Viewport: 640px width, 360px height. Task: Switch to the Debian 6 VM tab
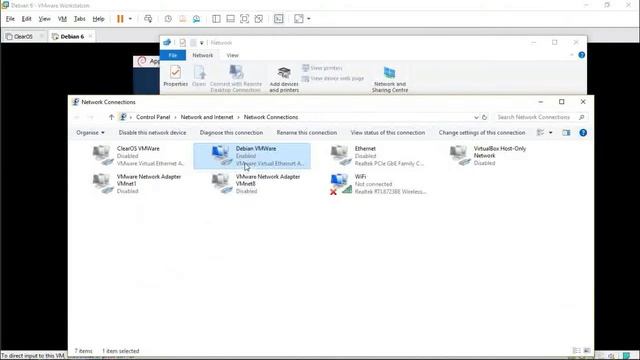coord(72,36)
